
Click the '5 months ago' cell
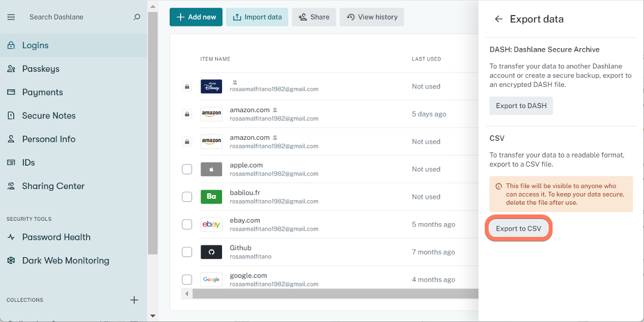(434, 224)
